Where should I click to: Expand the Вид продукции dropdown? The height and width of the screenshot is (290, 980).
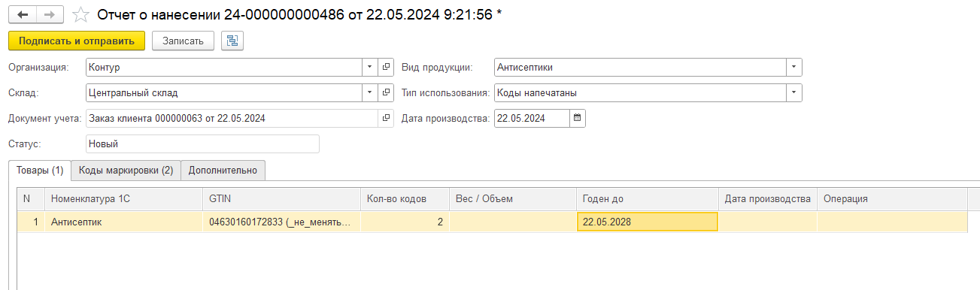(x=793, y=68)
